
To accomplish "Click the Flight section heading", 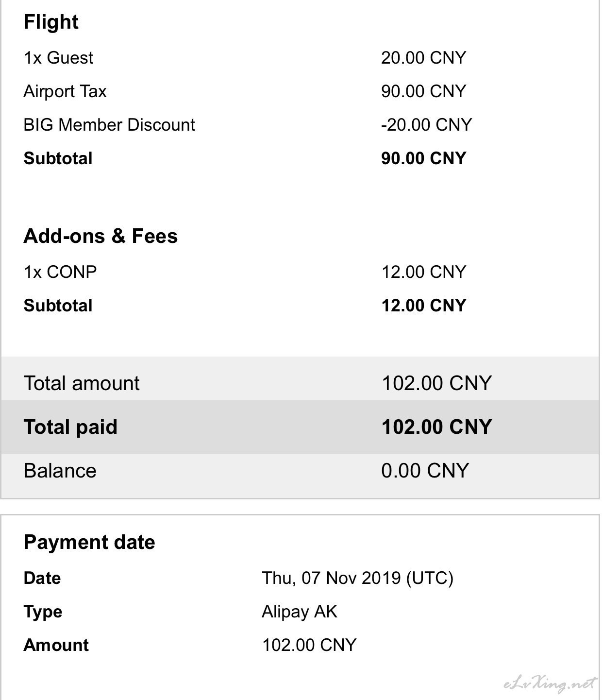I will [x=51, y=22].
